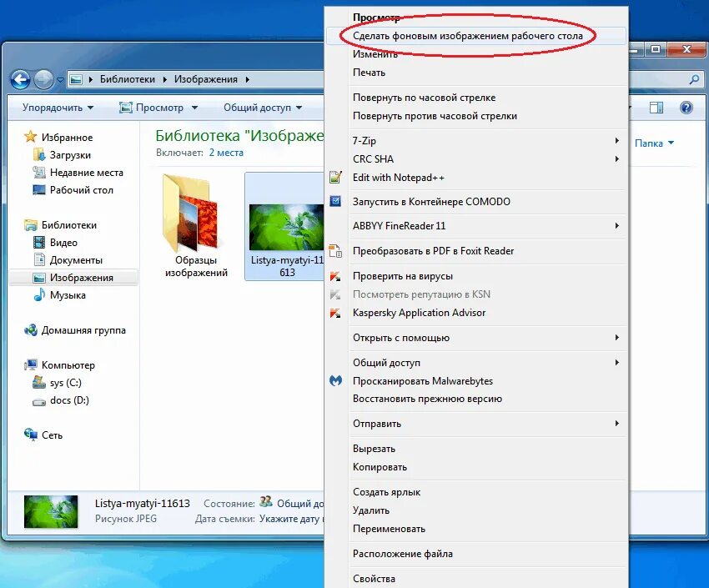Image resolution: width=709 pixels, height=588 pixels.
Task: Choose Переименовать in the context menu
Action: pyautogui.click(x=476, y=529)
